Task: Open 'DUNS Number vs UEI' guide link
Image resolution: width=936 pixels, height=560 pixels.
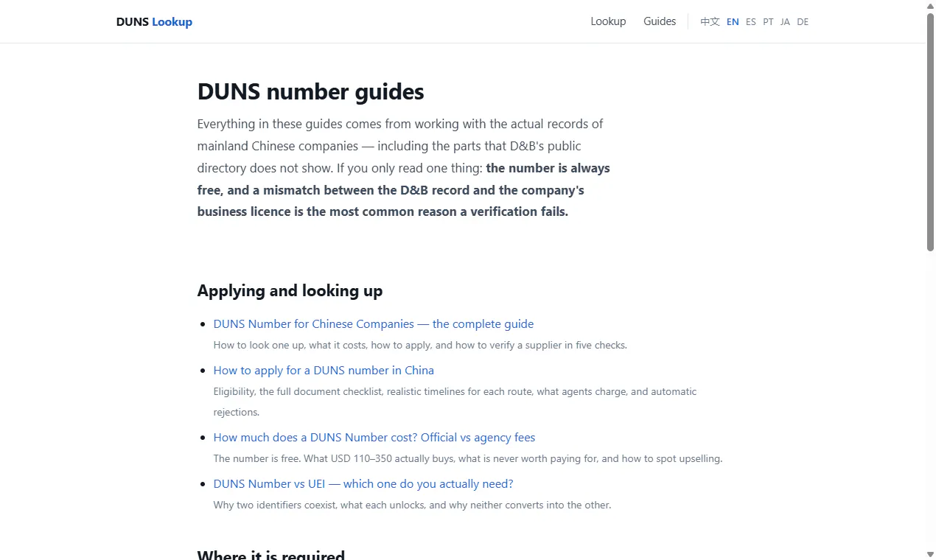Action: coord(363,483)
